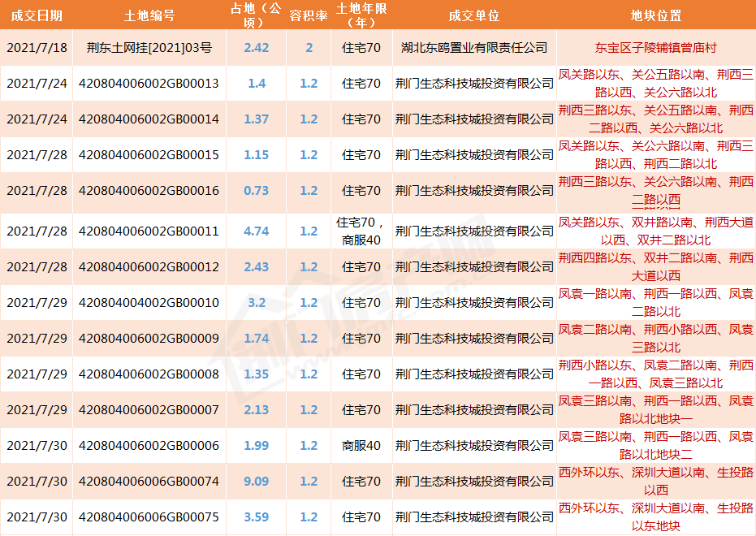Click the date 2021/7/18
Screen dimensions: 756x536
tap(36, 48)
